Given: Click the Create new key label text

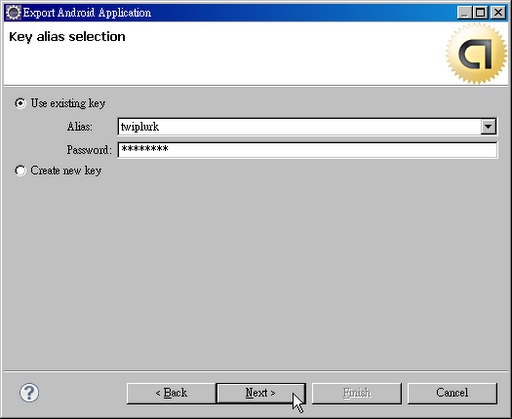Looking at the screenshot, I should (x=66, y=171).
